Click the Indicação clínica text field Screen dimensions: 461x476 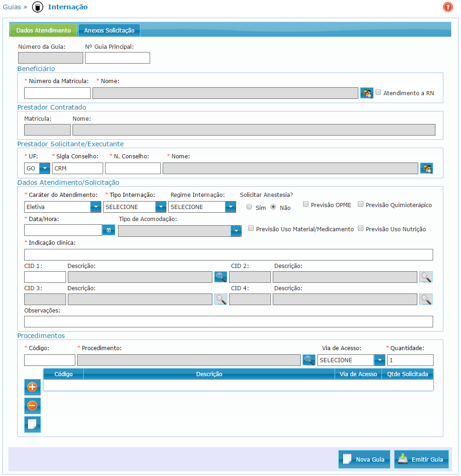(x=228, y=254)
